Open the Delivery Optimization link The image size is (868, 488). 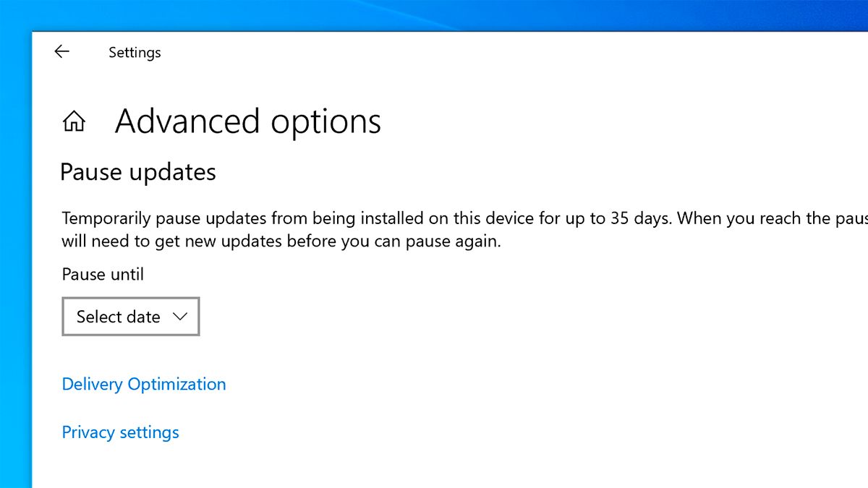144,384
